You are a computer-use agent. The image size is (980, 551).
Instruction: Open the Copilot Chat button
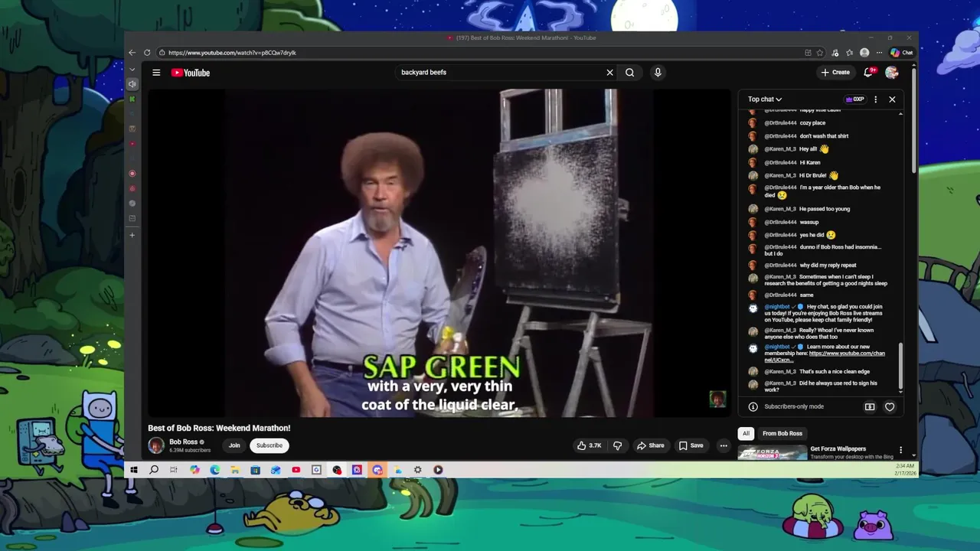click(901, 53)
